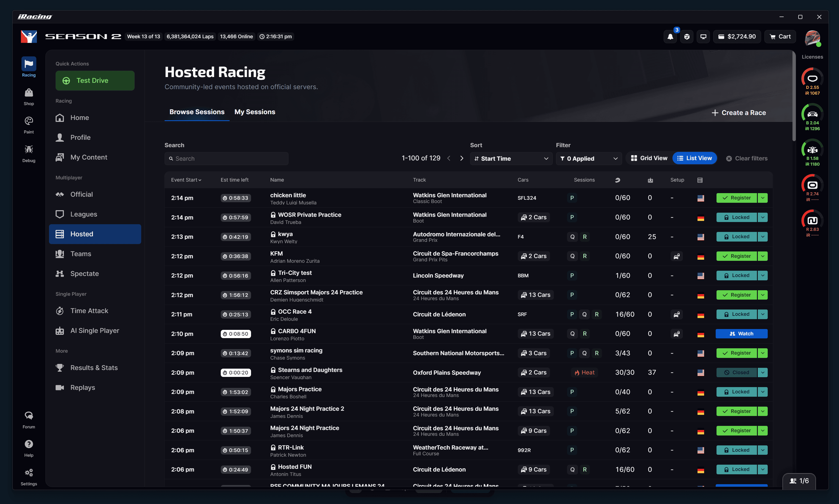Select the Formula license B 1.58 gauge
The height and width of the screenshot is (504, 839).
tap(812, 152)
